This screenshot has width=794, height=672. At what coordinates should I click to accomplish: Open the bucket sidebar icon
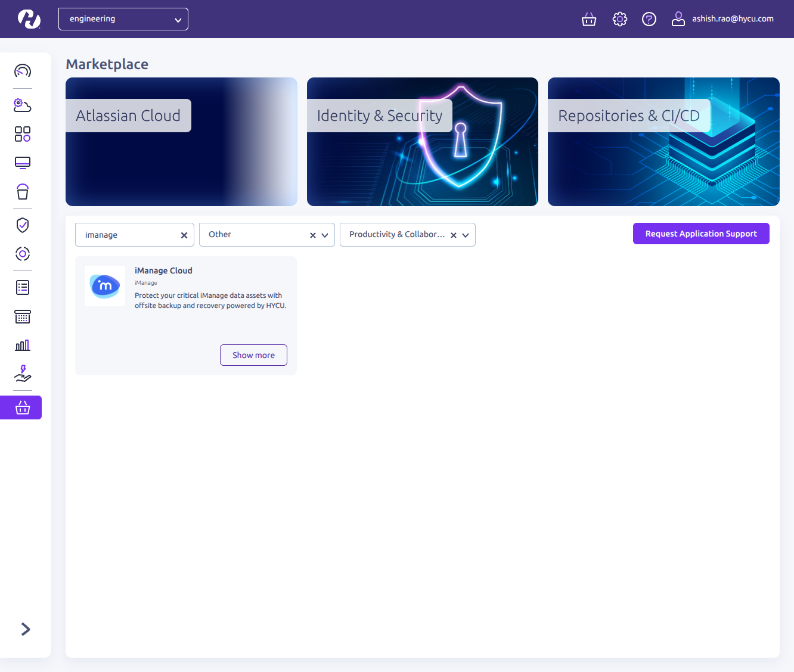(x=23, y=191)
